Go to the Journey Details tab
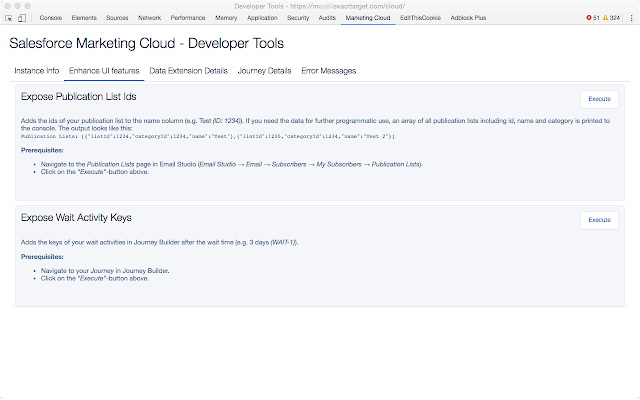The image size is (640, 400). click(x=264, y=71)
